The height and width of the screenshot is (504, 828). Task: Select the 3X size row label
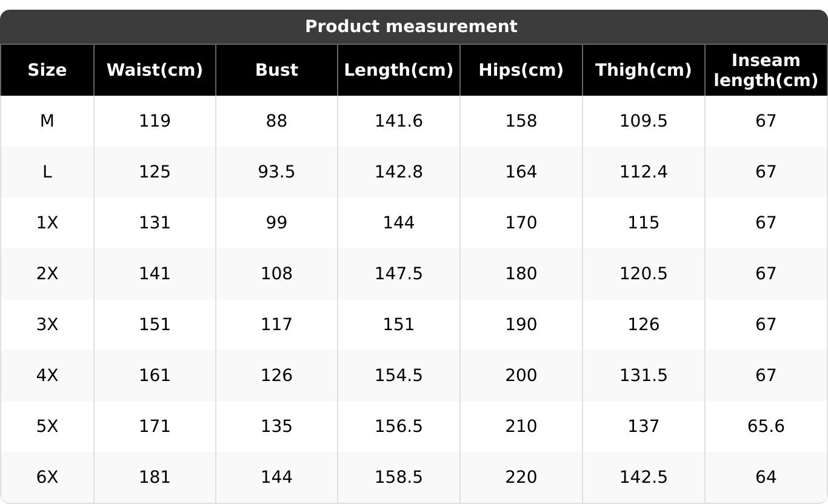coord(47,325)
